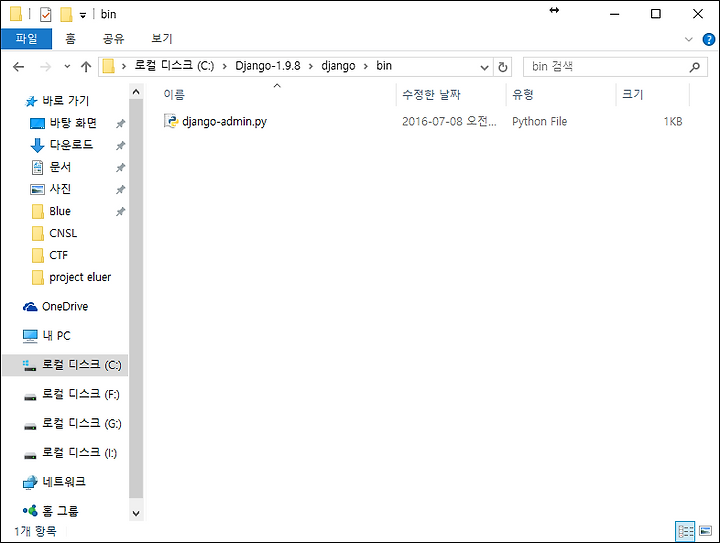720x543 pixels.
Task: Open 홈 그룹 in the navigation pane
Action: click(x=60, y=511)
